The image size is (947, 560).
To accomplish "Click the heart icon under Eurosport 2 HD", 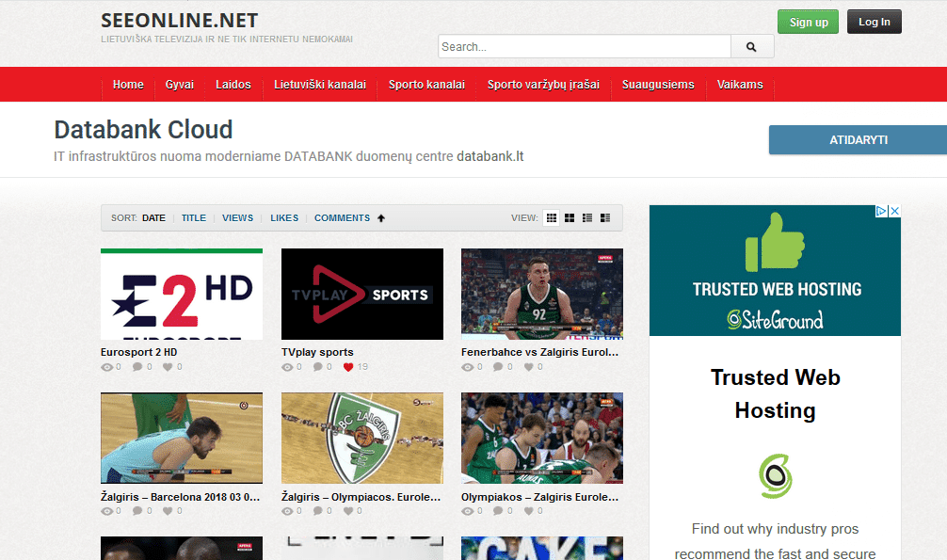I will coord(168,367).
